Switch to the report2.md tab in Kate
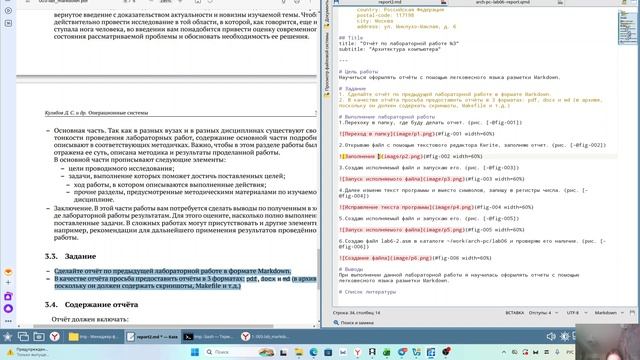 390,2
